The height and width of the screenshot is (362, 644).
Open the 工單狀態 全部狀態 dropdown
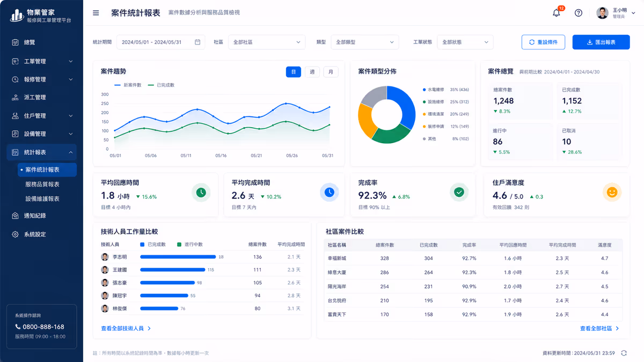[x=465, y=42]
